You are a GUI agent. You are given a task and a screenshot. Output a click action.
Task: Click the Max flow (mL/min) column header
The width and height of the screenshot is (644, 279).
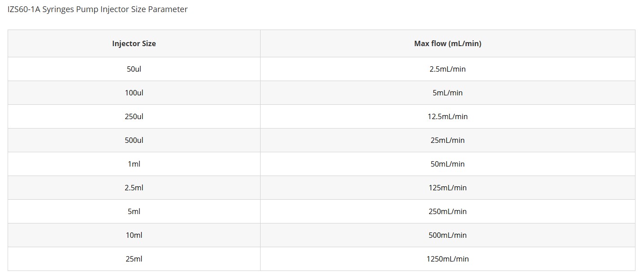[x=448, y=43]
